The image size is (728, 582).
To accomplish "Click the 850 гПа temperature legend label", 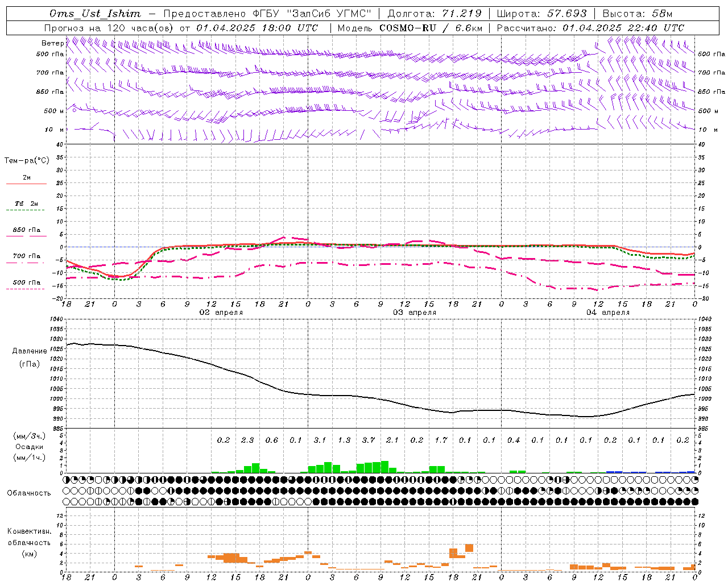I will [x=27, y=230].
